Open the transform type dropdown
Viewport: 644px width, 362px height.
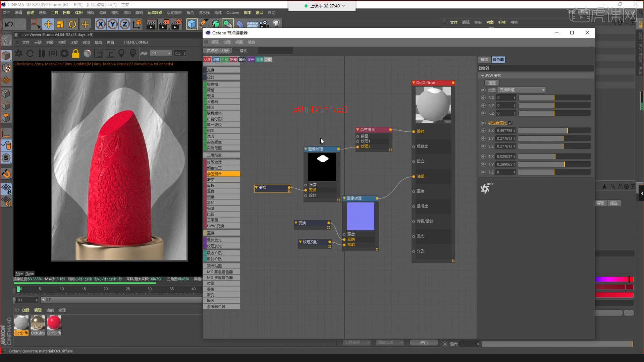(x=522, y=90)
